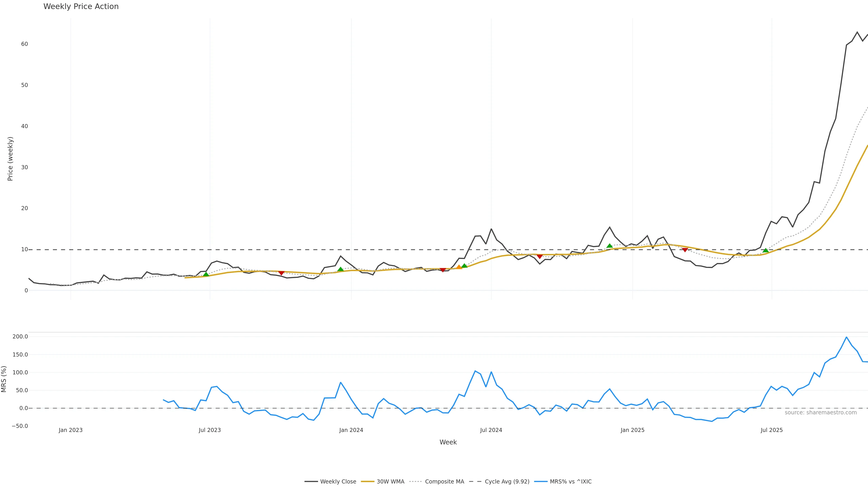
Task: Toggle the Weekly Close legend series
Action: coord(330,482)
